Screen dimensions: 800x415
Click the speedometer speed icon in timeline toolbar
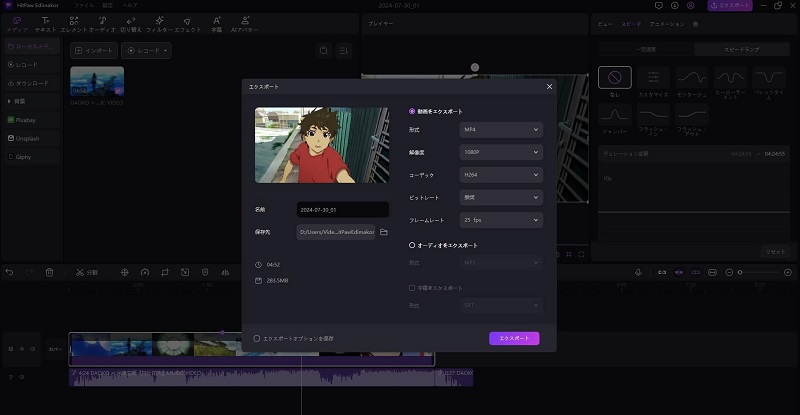[x=145, y=272]
